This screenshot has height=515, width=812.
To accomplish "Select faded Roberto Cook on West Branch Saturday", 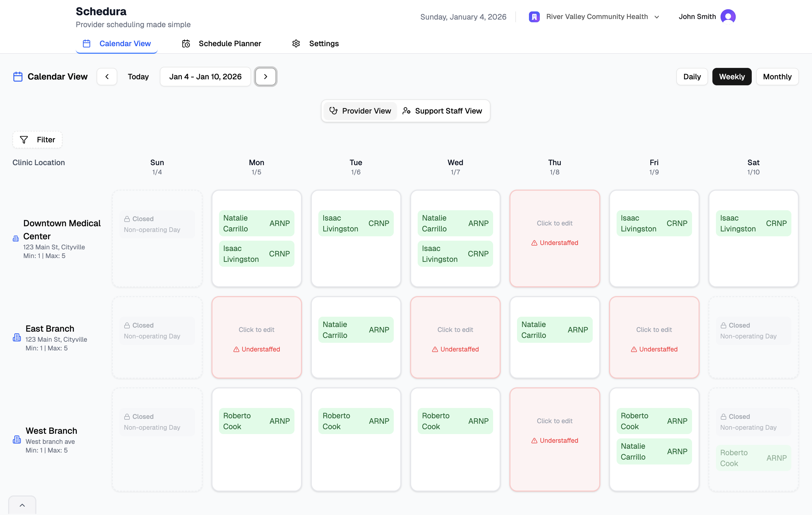I will pyautogui.click(x=753, y=458).
